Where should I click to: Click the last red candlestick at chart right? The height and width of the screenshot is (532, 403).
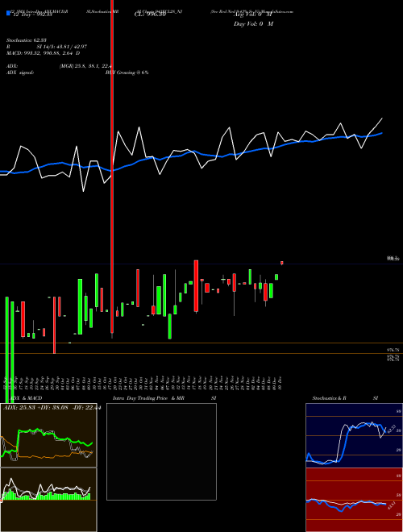(281, 263)
